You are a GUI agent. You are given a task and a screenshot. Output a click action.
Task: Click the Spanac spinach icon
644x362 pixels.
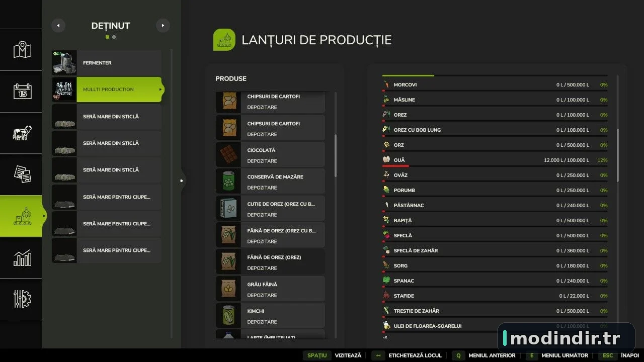tap(386, 281)
